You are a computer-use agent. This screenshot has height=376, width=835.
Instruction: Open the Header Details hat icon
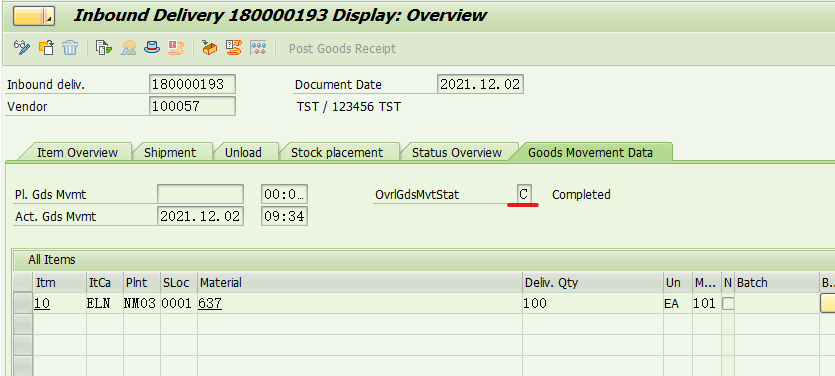pyautogui.click(x=152, y=48)
